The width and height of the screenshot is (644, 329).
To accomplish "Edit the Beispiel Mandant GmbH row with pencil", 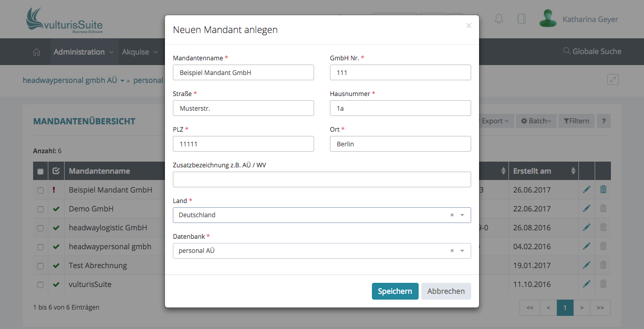I will click(x=587, y=190).
